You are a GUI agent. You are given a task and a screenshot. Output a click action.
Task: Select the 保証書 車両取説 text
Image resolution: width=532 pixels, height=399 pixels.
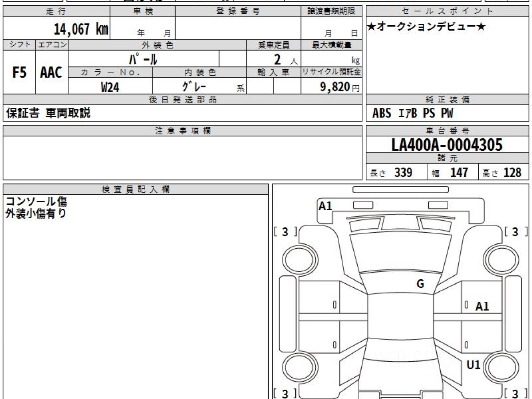pos(48,113)
